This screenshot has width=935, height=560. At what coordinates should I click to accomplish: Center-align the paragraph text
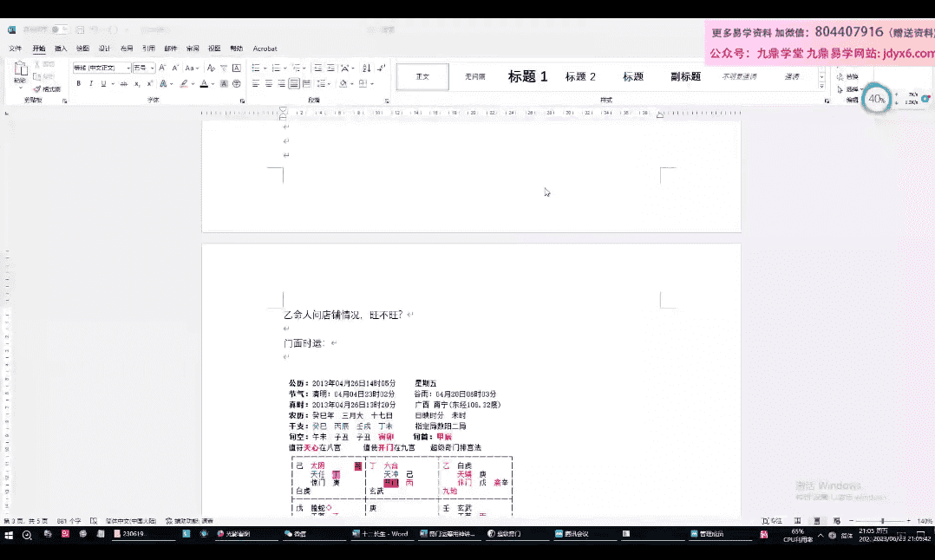coord(269,84)
